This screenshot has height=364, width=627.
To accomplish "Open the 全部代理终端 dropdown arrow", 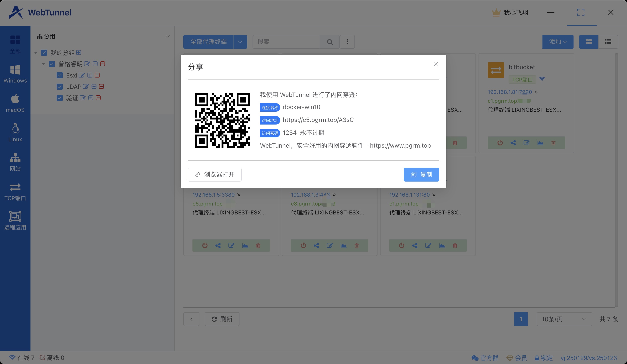I will pos(240,42).
